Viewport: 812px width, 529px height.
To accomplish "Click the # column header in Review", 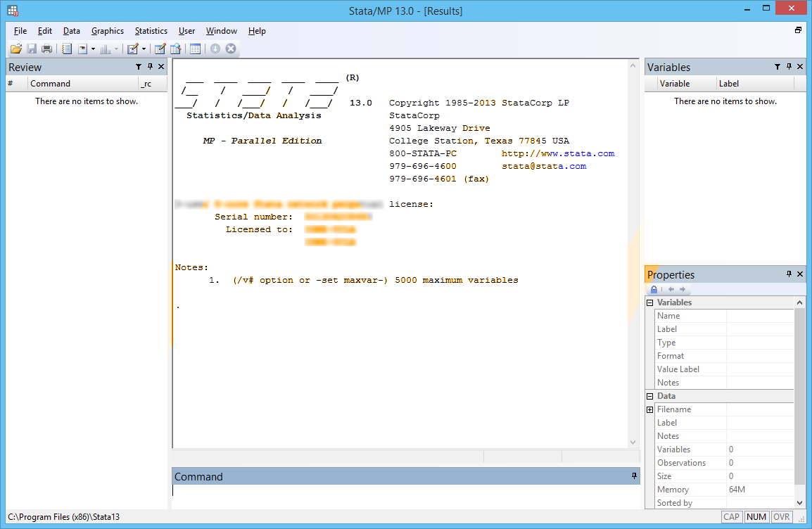I will point(17,83).
